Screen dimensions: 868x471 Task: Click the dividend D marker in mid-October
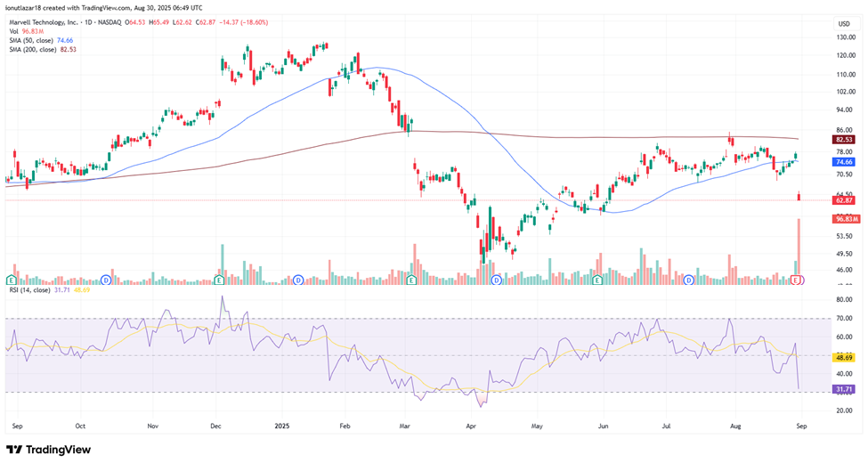106,280
